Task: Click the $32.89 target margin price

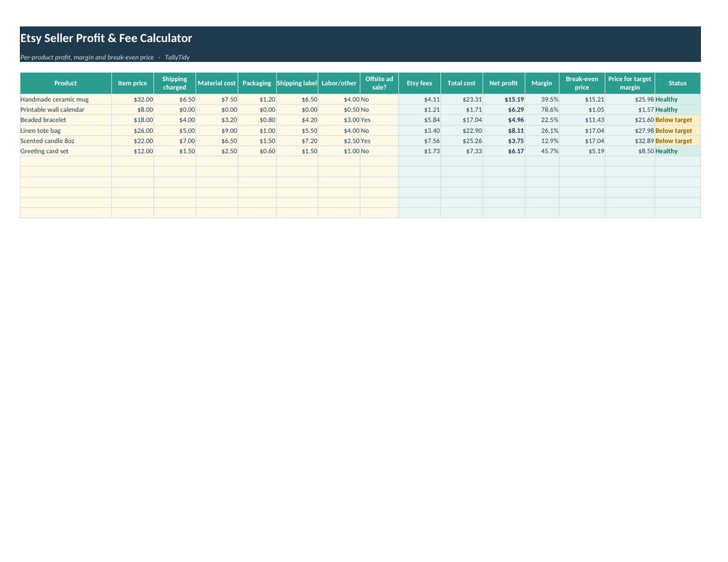Action: [630, 141]
